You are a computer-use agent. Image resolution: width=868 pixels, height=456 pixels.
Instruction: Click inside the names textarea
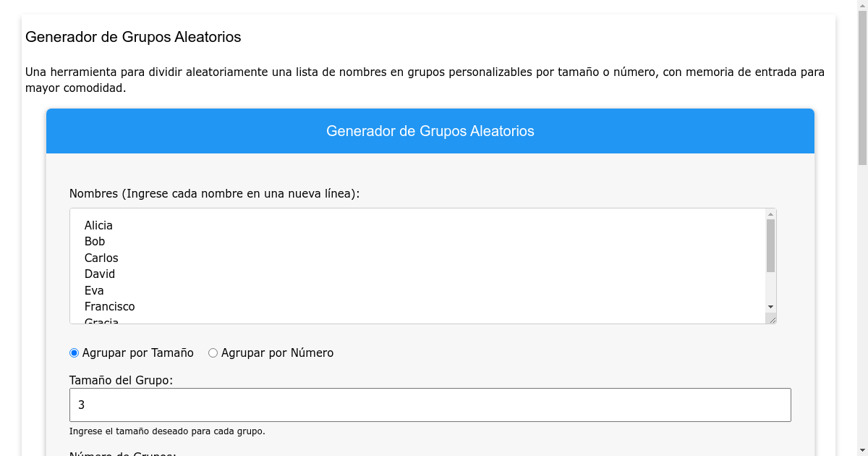point(362,268)
